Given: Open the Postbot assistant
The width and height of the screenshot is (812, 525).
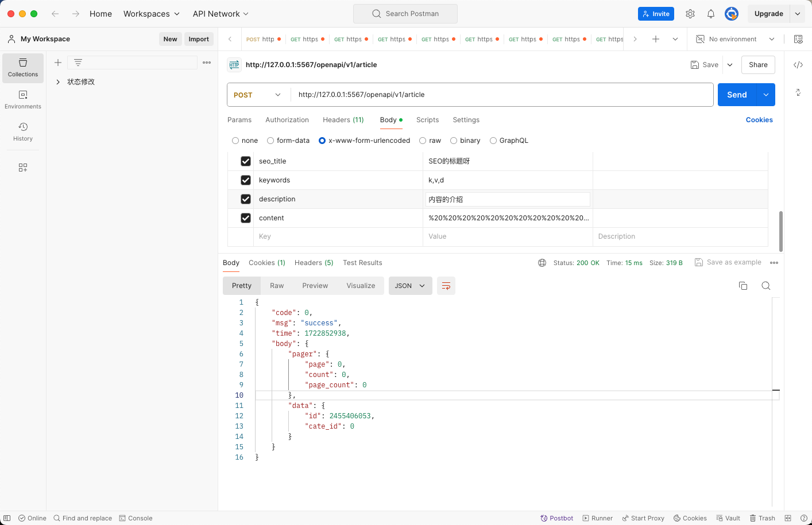Looking at the screenshot, I should [x=556, y=518].
